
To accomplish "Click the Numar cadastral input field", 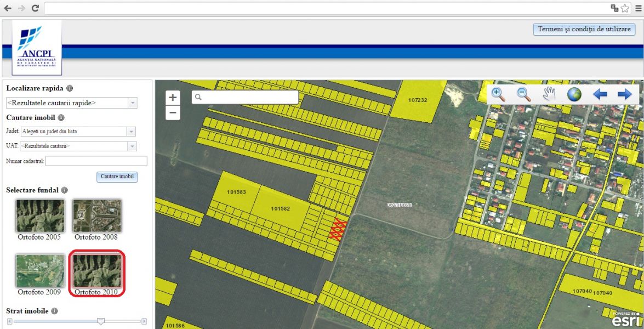I will (96, 161).
